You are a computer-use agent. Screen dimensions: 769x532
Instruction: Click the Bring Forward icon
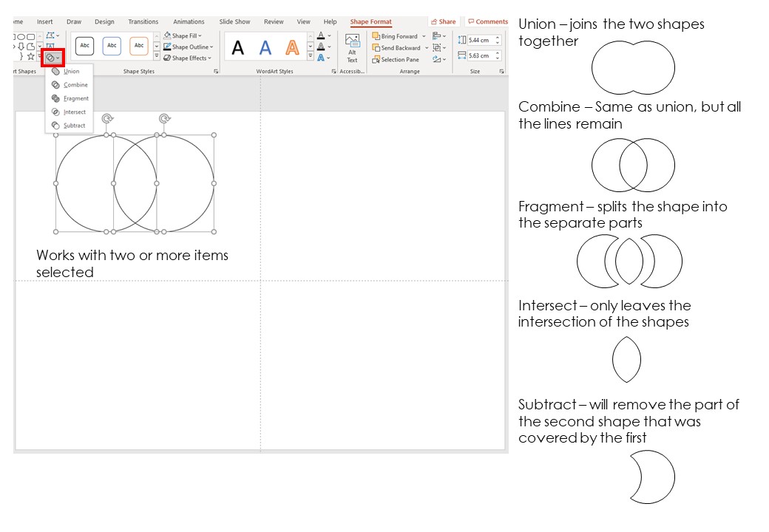375,36
